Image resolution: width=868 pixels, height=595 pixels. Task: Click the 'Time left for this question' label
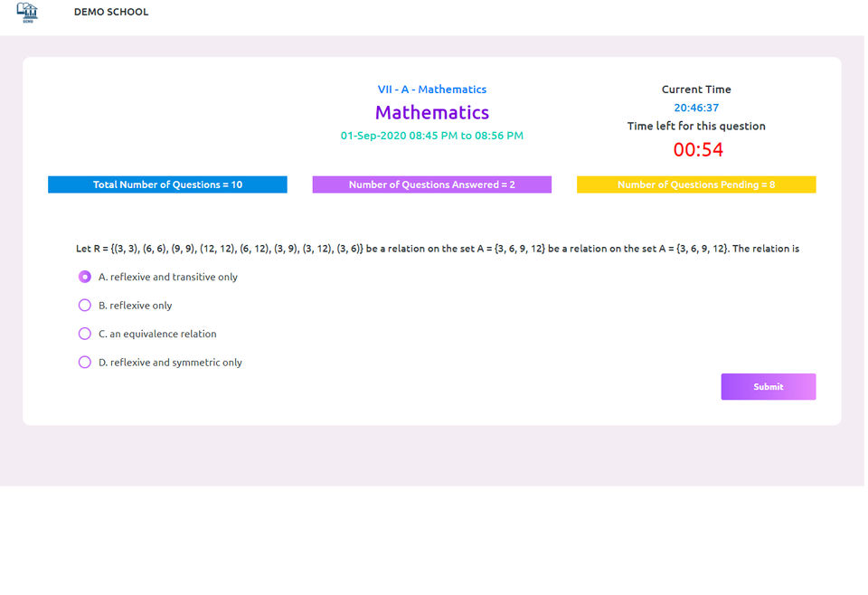point(696,127)
